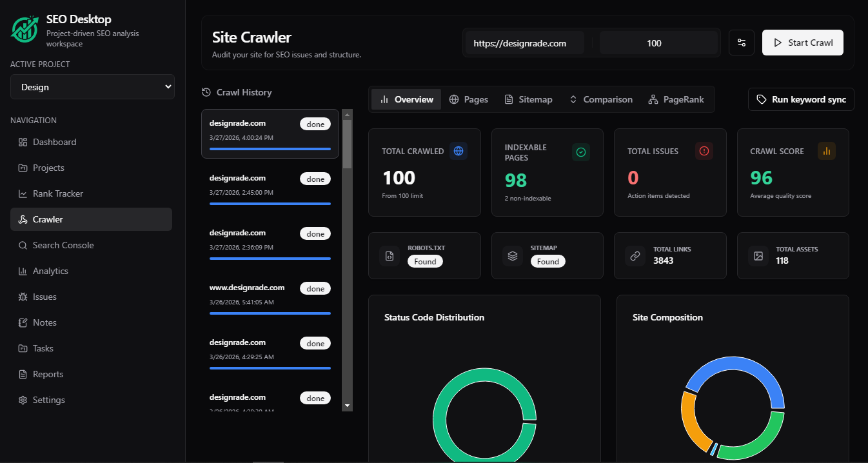Select the designrade.com crawl from 4:29:25 AM
The image size is (868, 463).
coord(270,353)
